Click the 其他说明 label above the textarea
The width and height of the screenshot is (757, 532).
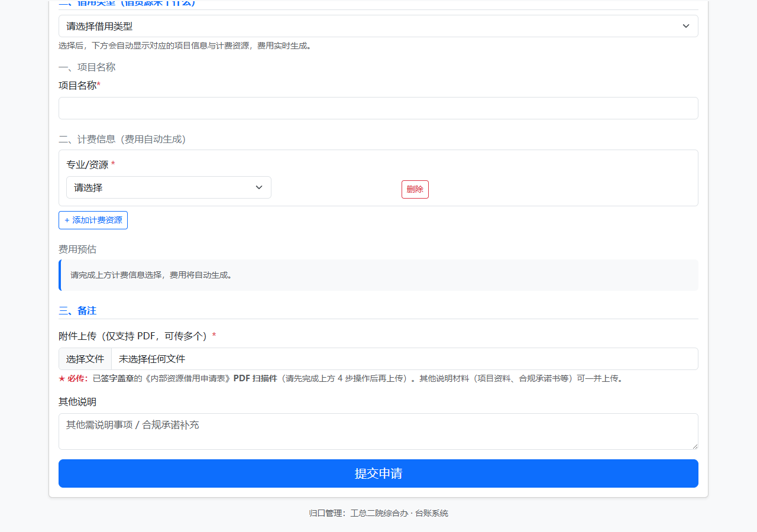click(x=77, y=402)
